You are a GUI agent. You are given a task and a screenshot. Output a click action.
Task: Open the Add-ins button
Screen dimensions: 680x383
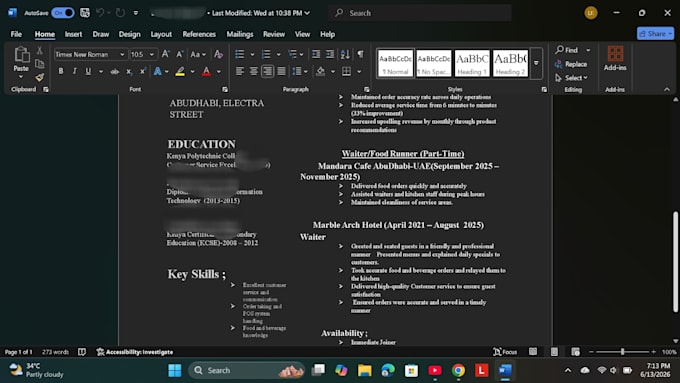tap(615, 58)
